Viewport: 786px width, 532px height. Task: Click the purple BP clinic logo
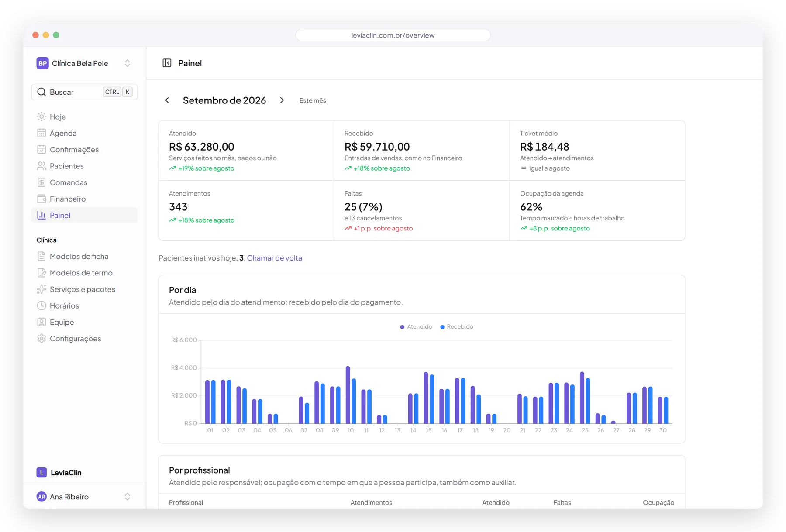coord(42,63)
